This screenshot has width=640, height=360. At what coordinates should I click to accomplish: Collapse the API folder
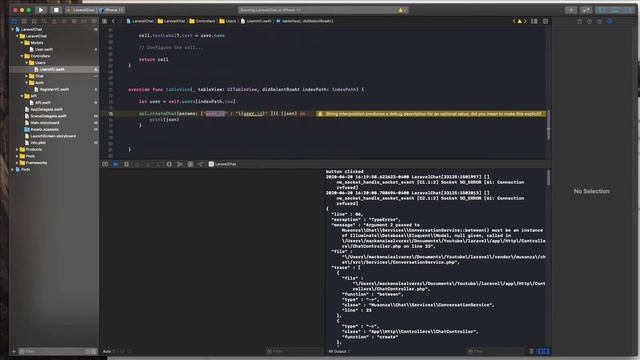(x=22, y=96)
